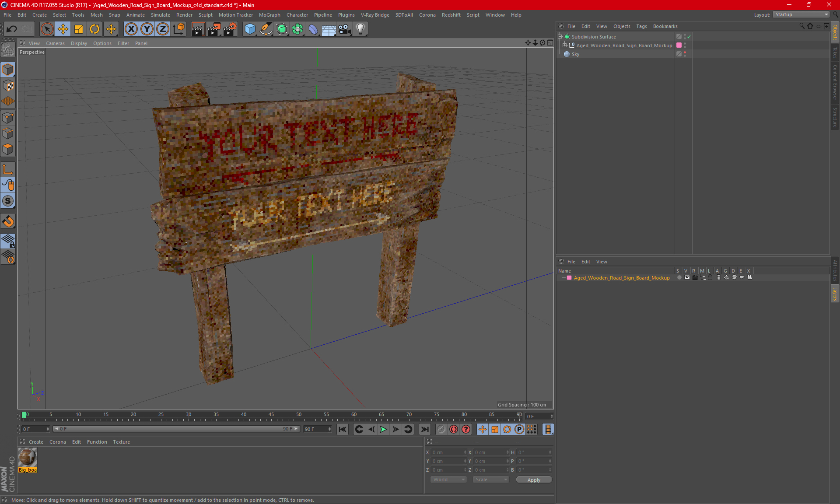Enable Polygons mode in left toolbar
Viewport: 840px width, 504px height.
[x=8, y=149]
